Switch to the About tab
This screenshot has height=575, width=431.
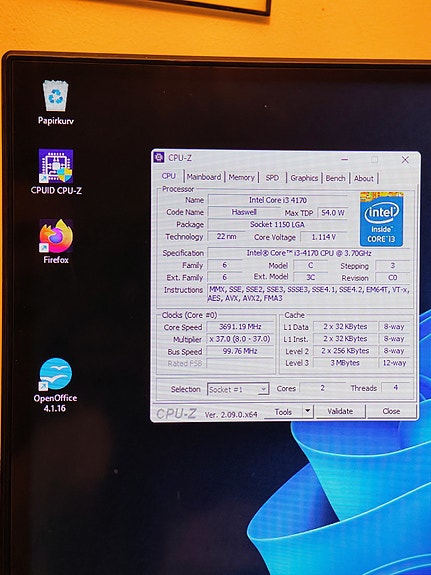click(x=364, y=179)
